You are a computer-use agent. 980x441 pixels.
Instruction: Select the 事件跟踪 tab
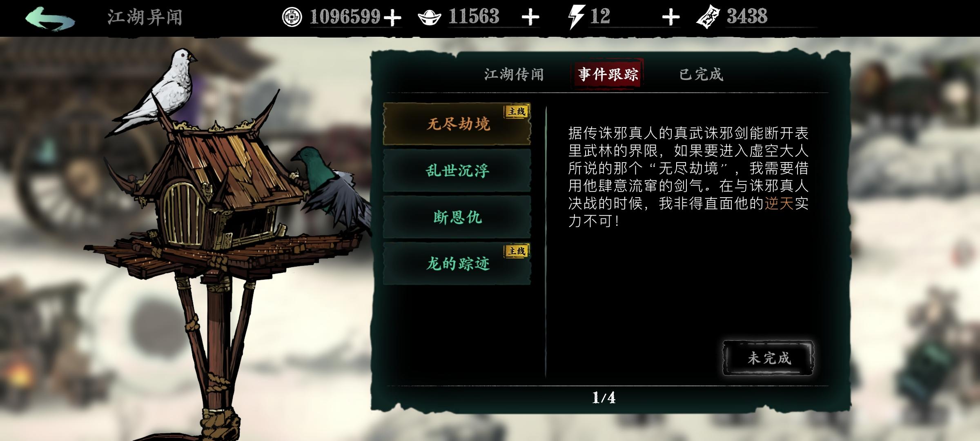608,74
